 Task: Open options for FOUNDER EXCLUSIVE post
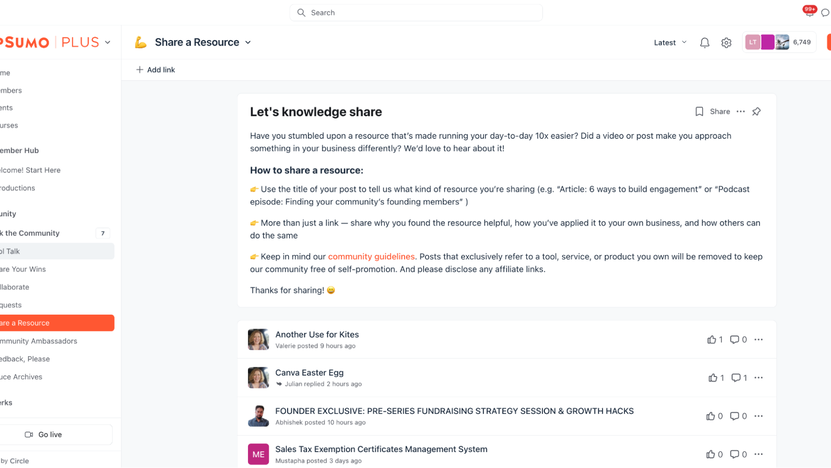click(758, 416)
